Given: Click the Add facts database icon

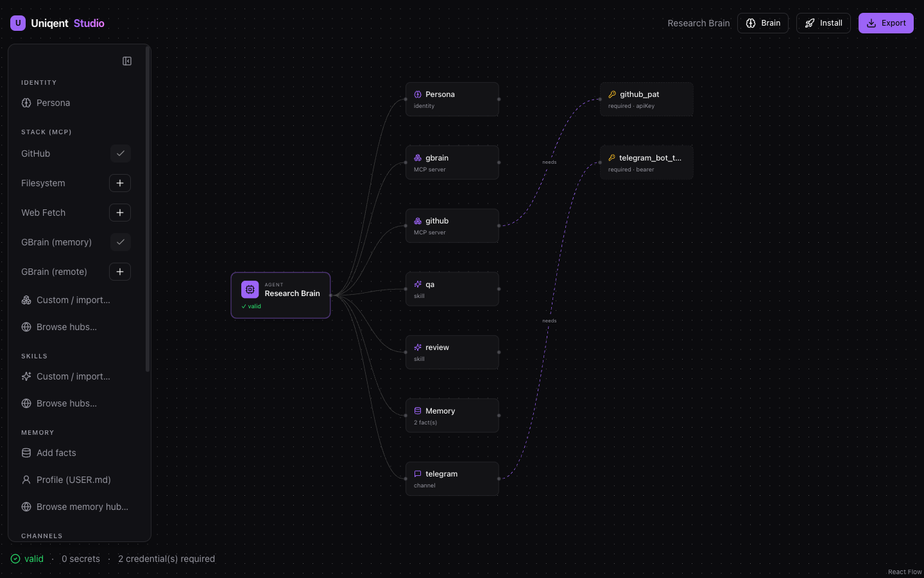Looking at the screenshot, I should pos(26,453).
